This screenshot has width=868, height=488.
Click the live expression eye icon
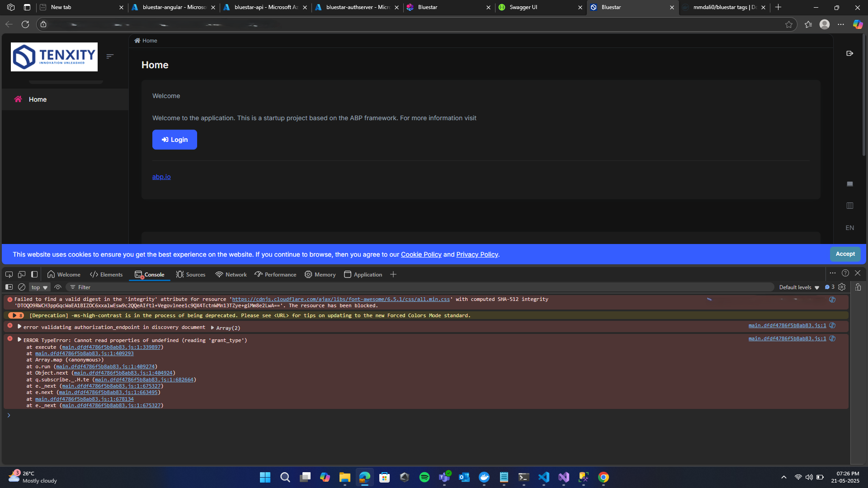(x=58, y=287)
